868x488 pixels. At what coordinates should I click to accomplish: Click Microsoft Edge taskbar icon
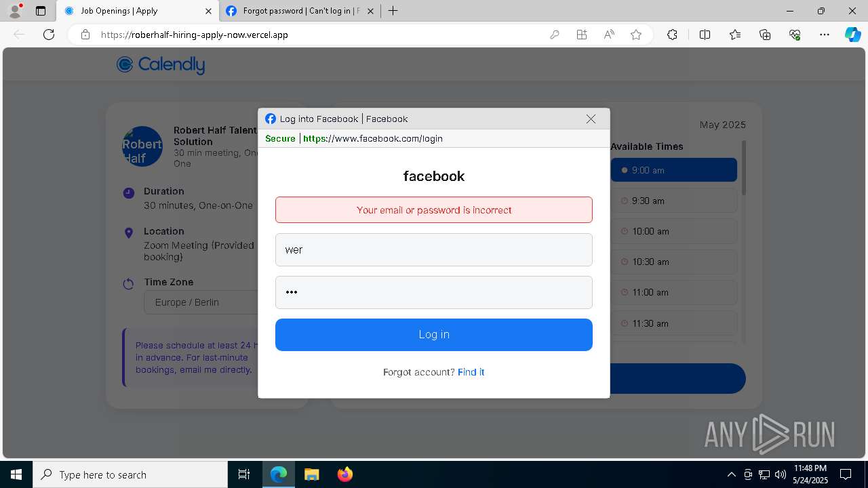(x=279, y=474)
